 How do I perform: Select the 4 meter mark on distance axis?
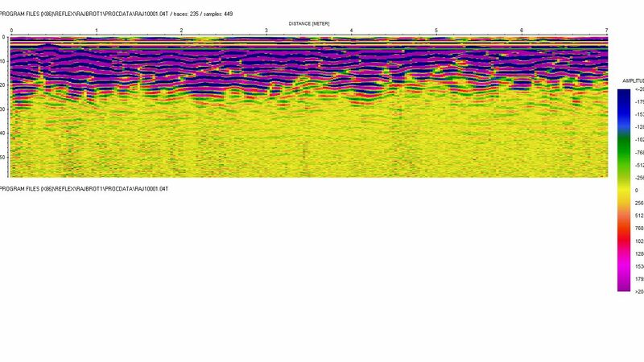pos(351,31)
